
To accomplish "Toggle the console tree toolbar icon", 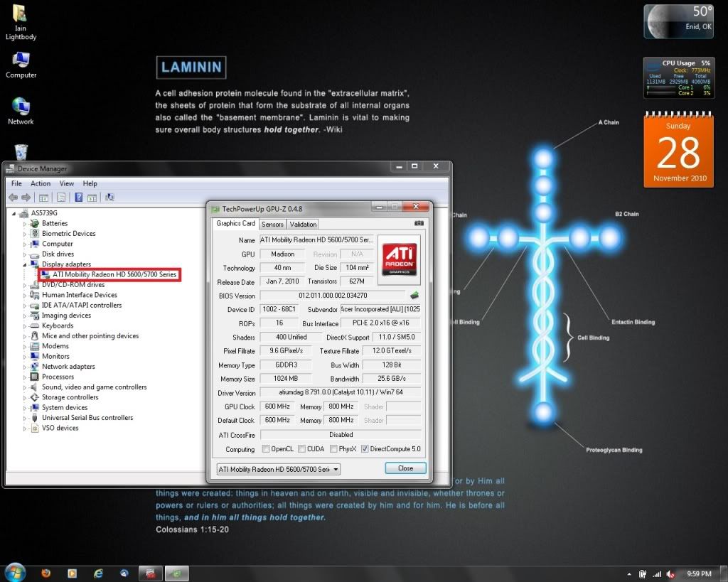I will 43,198.
